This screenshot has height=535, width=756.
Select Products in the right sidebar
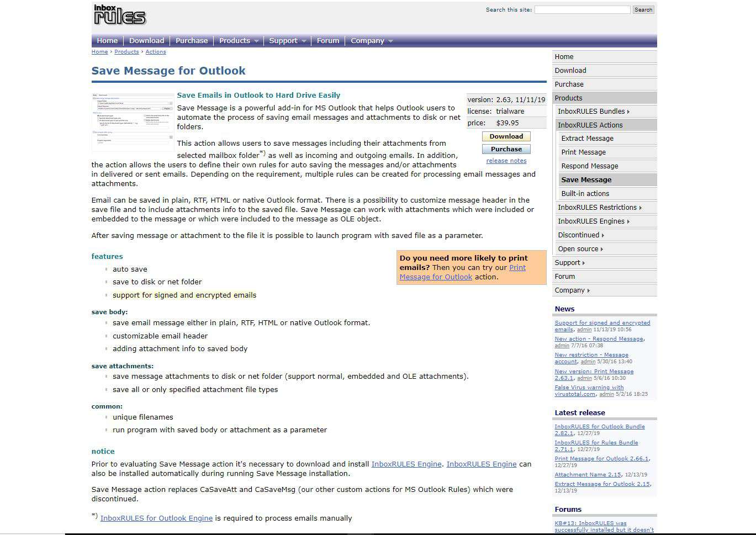point(605,98)
